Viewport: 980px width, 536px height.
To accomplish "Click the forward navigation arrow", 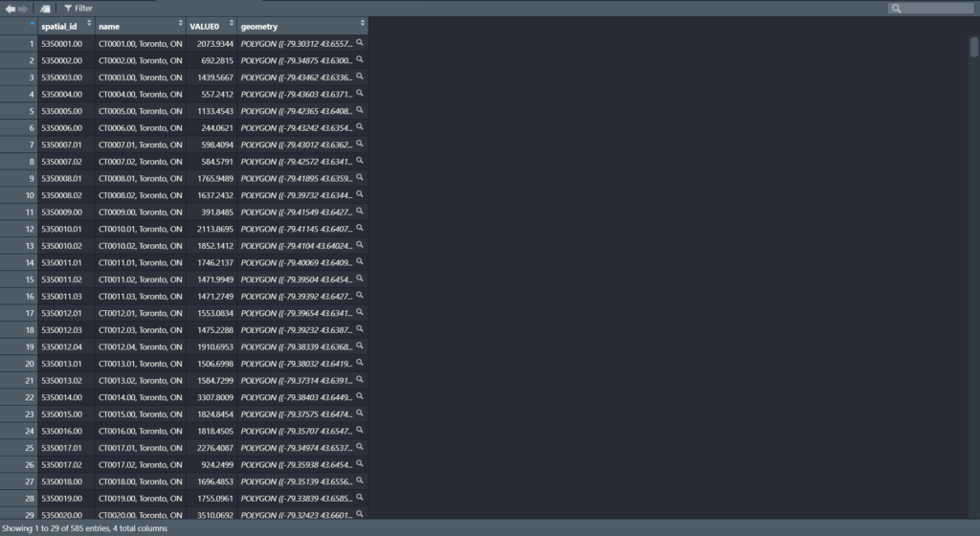I will pos(23,8).
